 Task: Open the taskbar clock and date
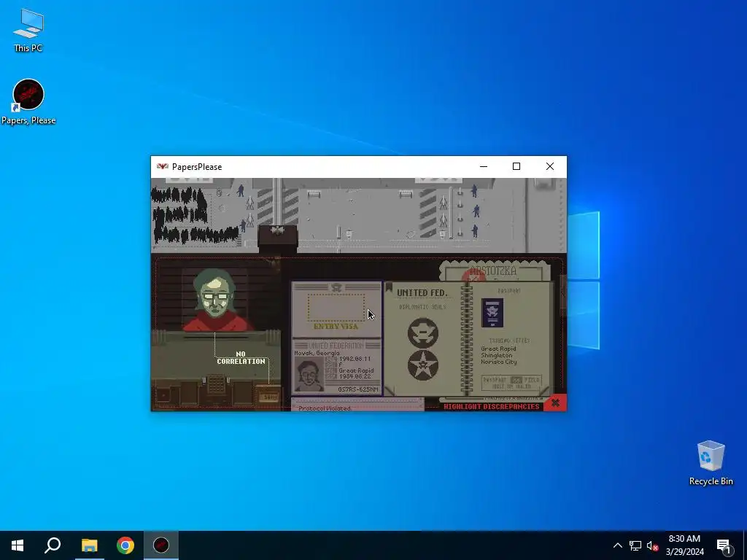click(684, 545)
